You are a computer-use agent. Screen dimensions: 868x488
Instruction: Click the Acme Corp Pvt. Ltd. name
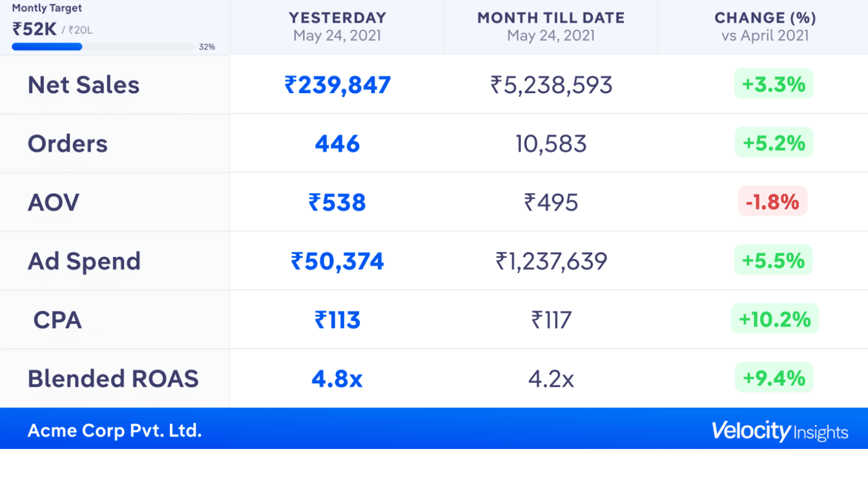coord(114,431)
